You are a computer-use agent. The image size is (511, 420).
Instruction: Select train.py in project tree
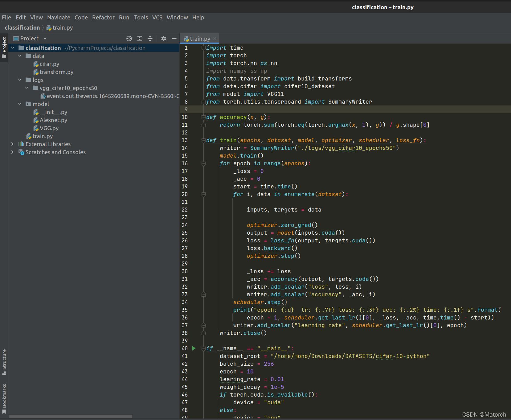pyautogui.click(x=43, y=136)
